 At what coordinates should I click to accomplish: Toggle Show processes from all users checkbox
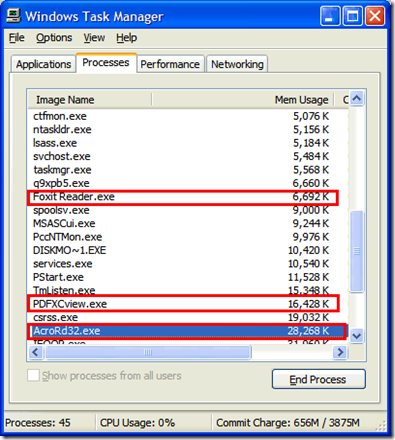click(33, 375)
